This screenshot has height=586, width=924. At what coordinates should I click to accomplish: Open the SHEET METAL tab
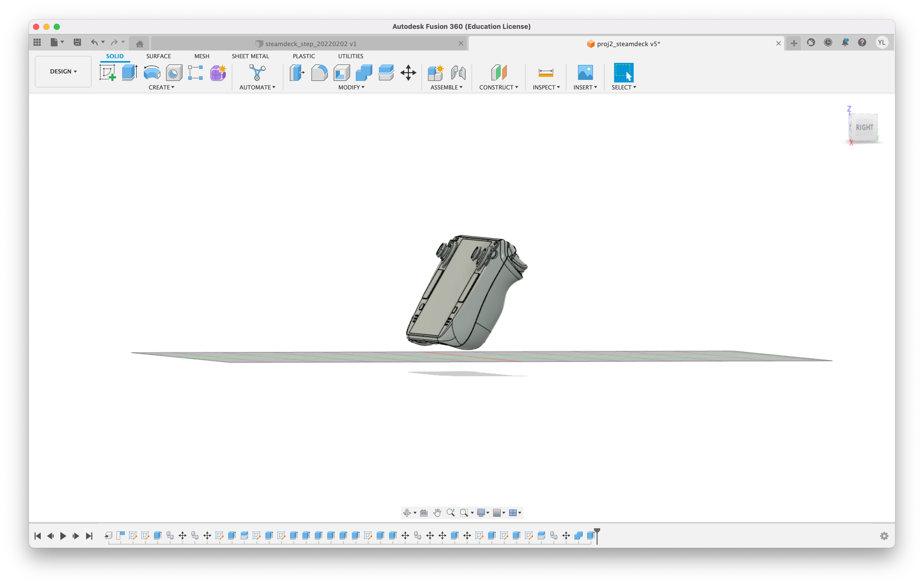pyautogui.click(x=250, y=56)
